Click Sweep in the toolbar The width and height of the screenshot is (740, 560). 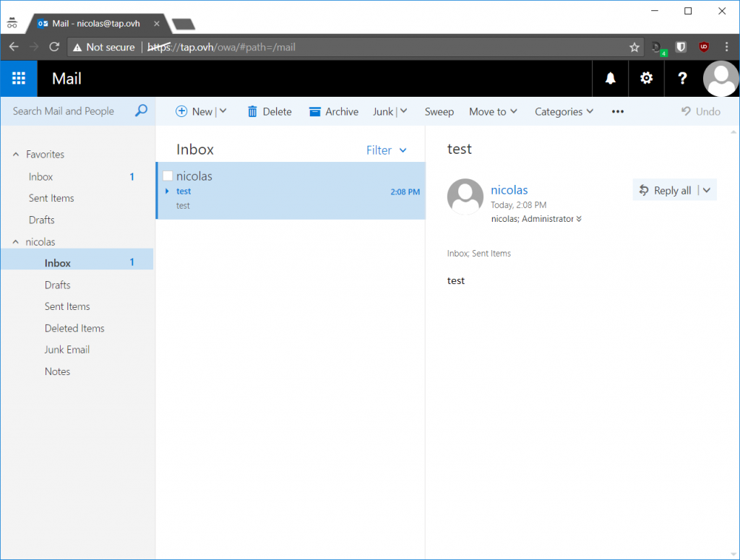pos(439,112)
